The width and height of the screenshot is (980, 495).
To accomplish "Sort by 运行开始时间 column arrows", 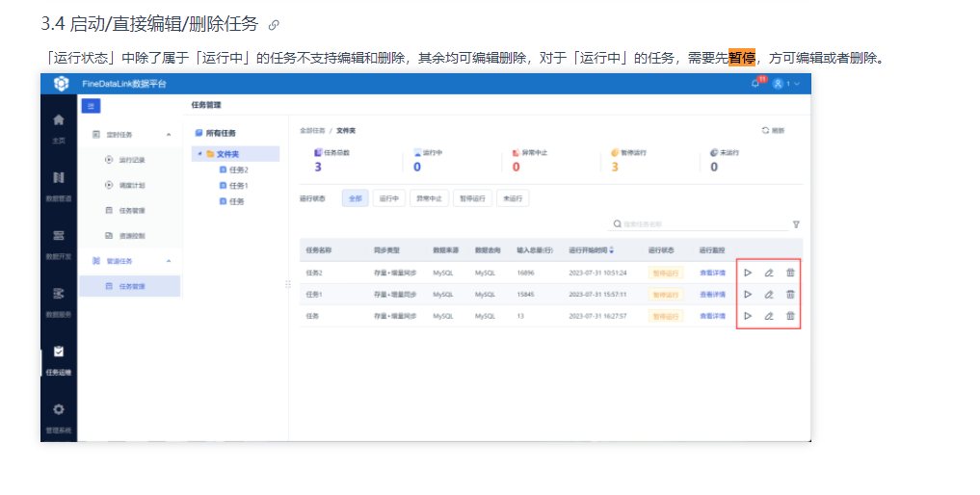I will click(611, 250).
